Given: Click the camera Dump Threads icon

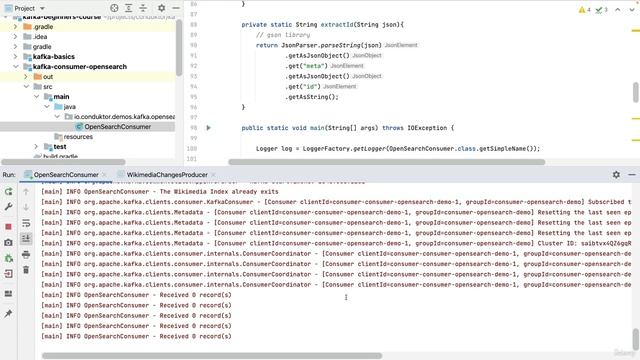Looking at the screenshot, I should coord(8,242).
